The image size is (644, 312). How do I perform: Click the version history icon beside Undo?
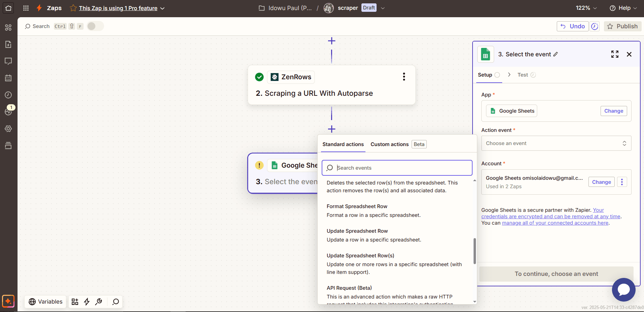[595, 26]
